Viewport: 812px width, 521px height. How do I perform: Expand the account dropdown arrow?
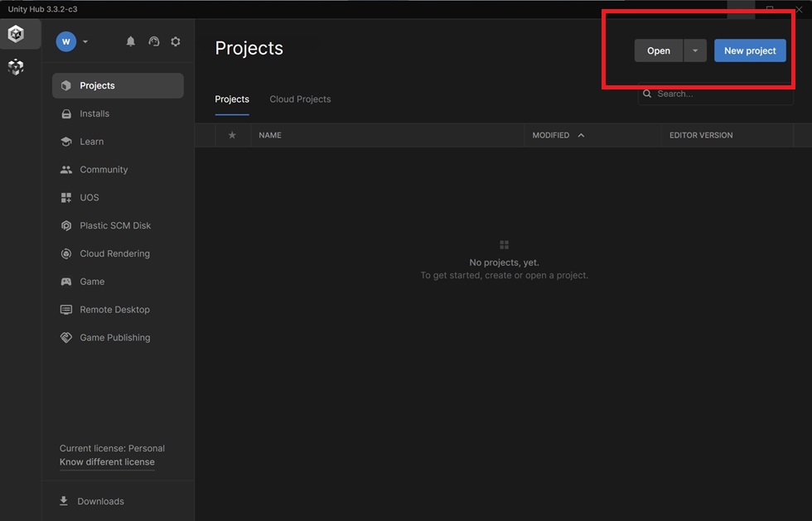pos(85,41)
